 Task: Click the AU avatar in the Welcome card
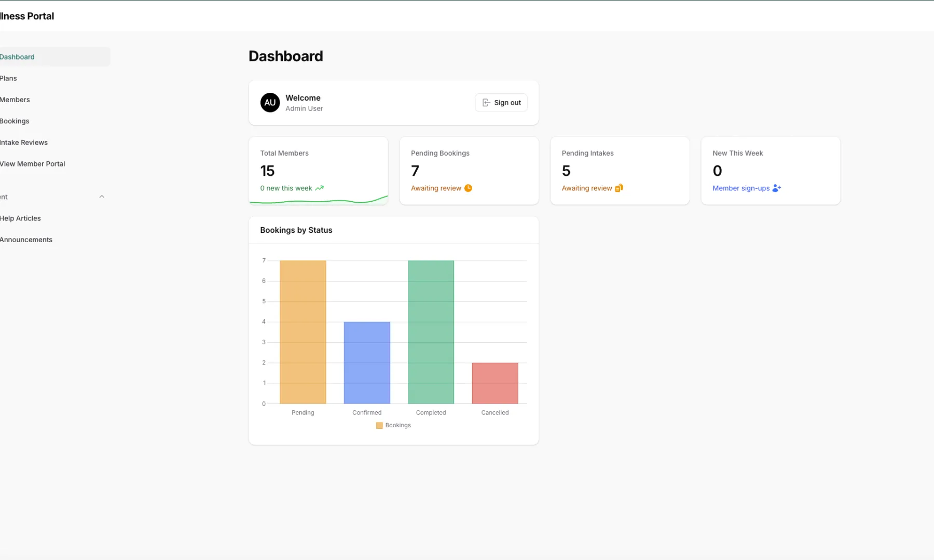point(270,103)
